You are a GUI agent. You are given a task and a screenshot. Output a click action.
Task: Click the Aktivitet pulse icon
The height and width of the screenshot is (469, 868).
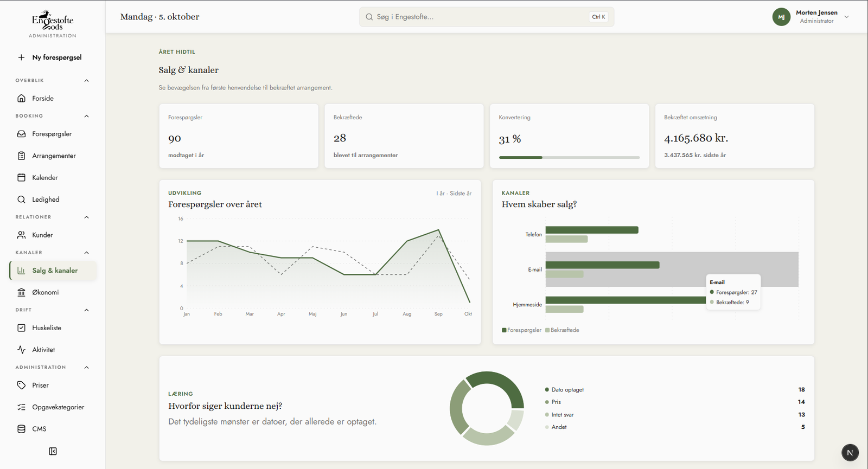click(x=21, y=350)
